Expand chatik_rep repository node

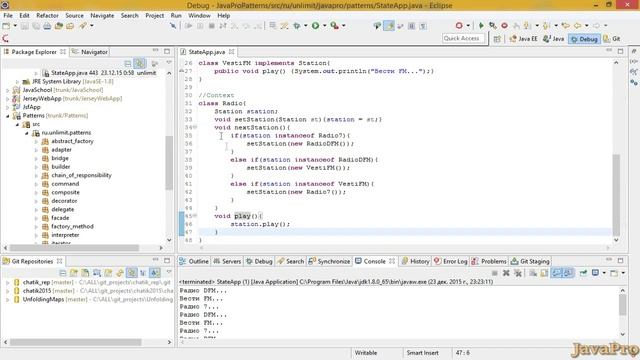coord(8,282)
